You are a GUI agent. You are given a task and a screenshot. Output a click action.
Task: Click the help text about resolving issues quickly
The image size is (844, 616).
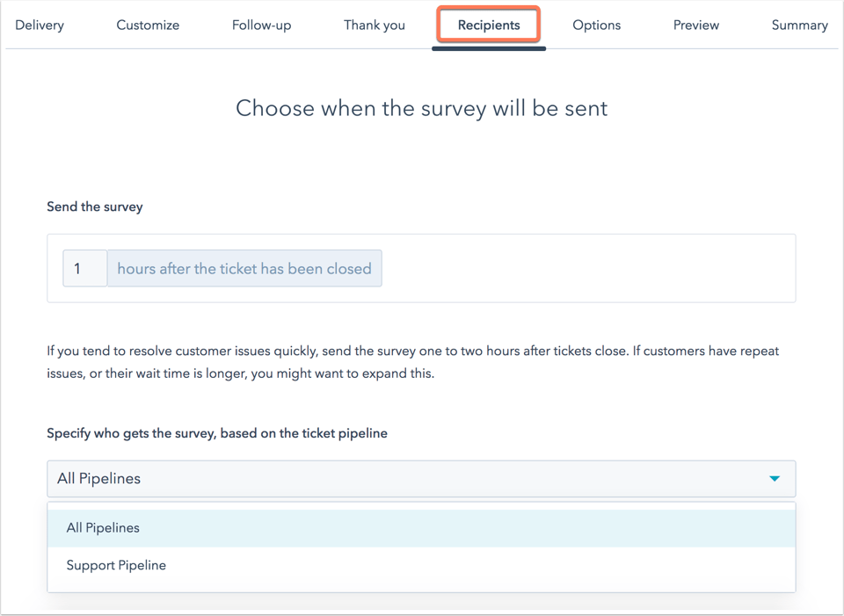point(413,362)
